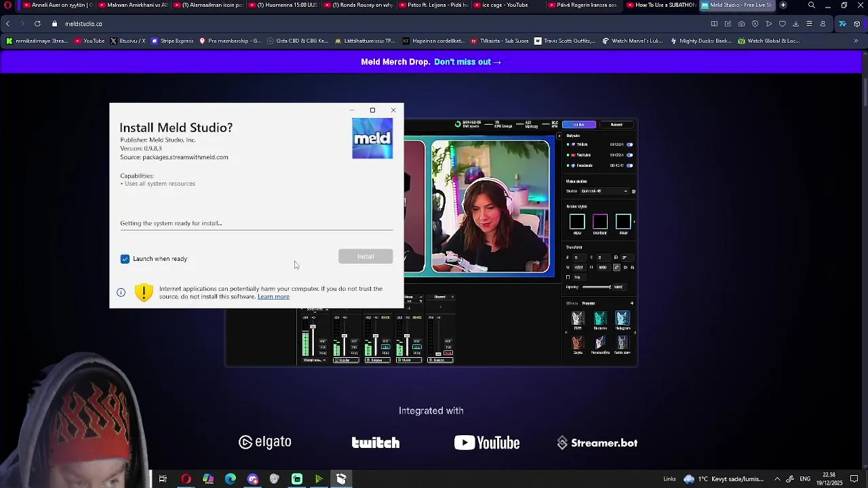Open the Stripe Express bookmark
868x488 pixels.
(x=172, y=41)
